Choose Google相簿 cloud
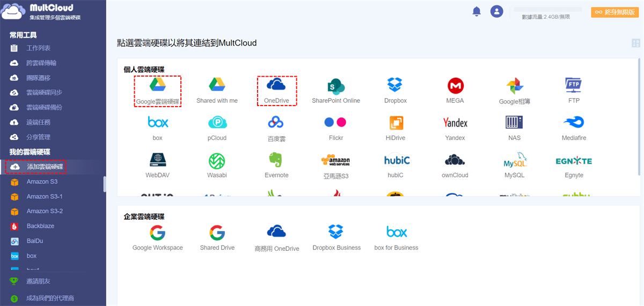 coord(515,91)
